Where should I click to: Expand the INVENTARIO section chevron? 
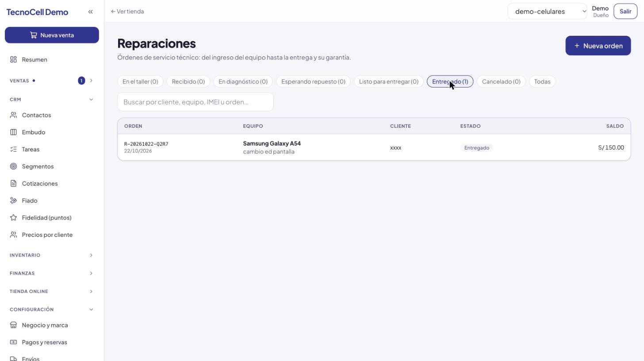pyautogui.click(x=91, y=255)
